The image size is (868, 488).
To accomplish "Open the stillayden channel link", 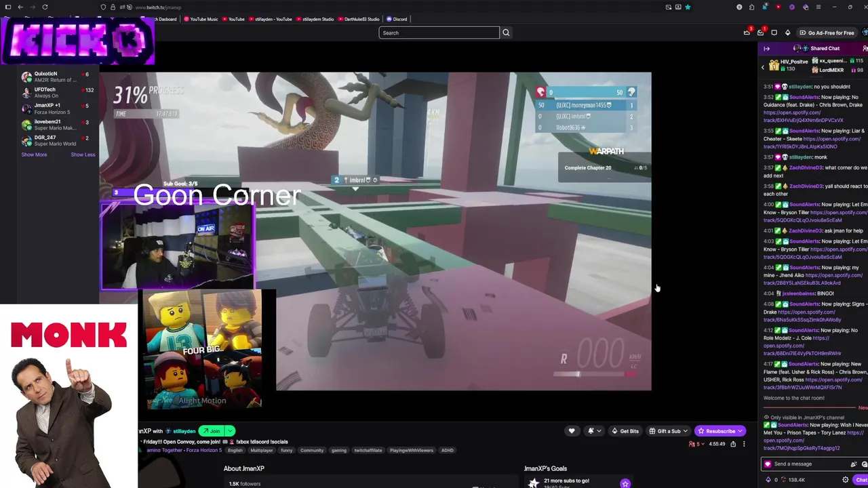I will tap(184, 431).
